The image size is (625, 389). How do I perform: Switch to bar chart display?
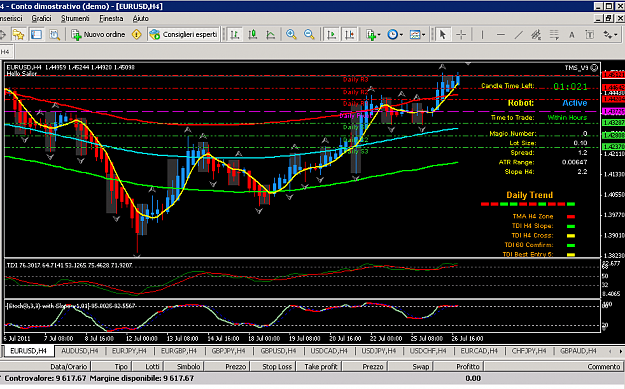tap(235, 35)
